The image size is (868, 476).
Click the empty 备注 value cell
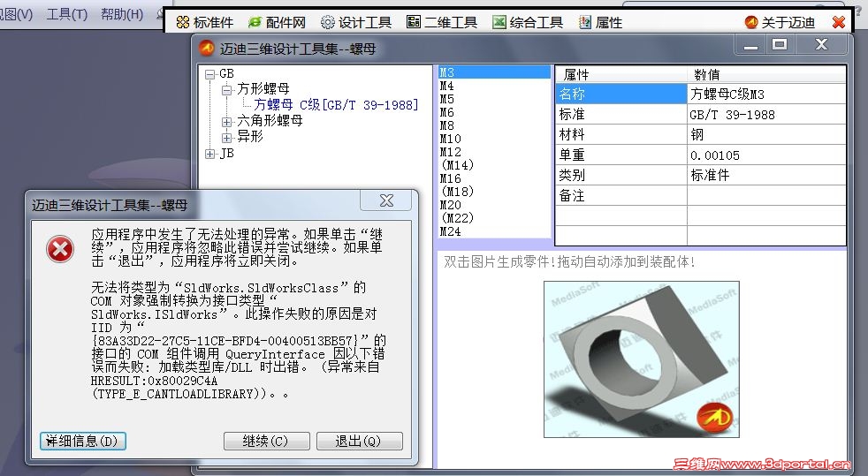pyautogui.click(x=766, y=196)
